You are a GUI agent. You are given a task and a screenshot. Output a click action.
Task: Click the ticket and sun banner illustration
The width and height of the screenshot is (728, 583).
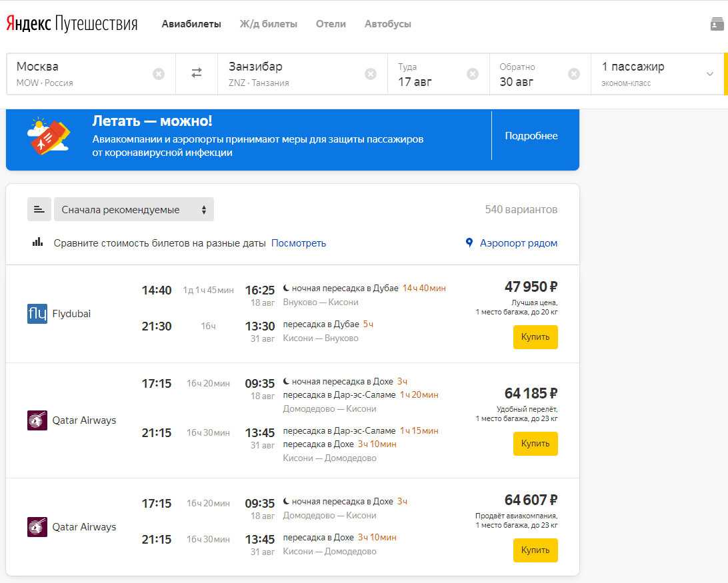[49, 135]
